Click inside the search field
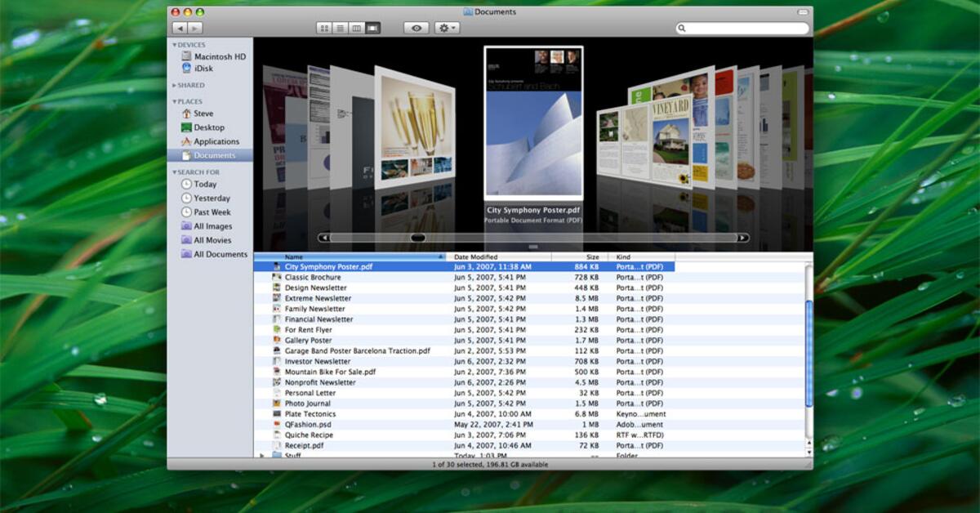This screenshot has height=513, width=980. 742,28
